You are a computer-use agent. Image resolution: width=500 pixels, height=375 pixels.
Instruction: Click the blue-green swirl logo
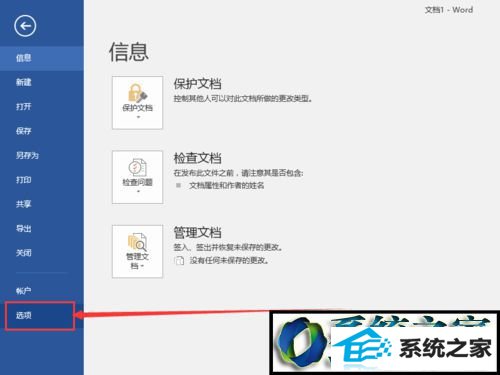pos(302,342)
